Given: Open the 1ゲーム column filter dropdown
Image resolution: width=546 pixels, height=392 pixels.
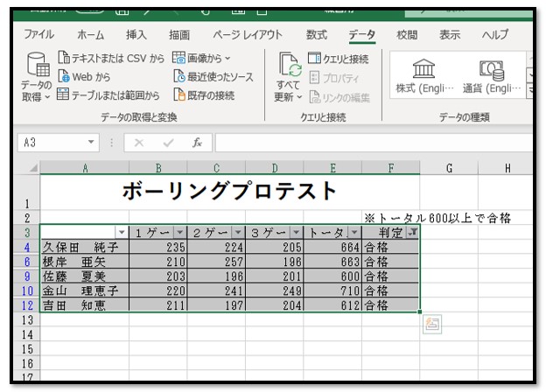Looking at the screenshot, I should [180, 232].
